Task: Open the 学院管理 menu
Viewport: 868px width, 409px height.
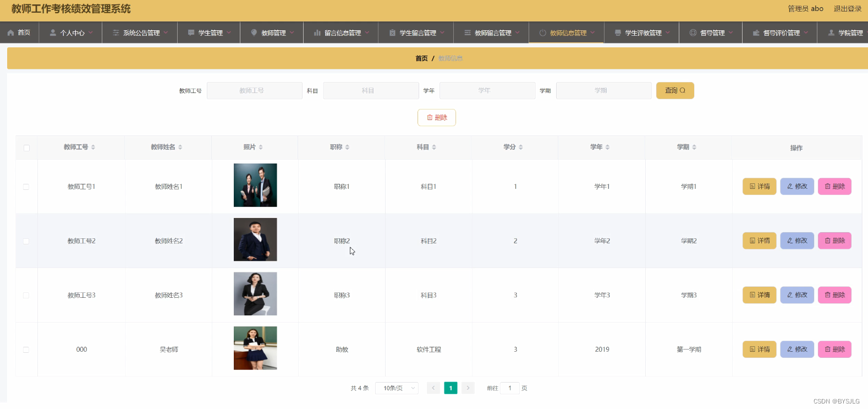Action: [843, 33]
